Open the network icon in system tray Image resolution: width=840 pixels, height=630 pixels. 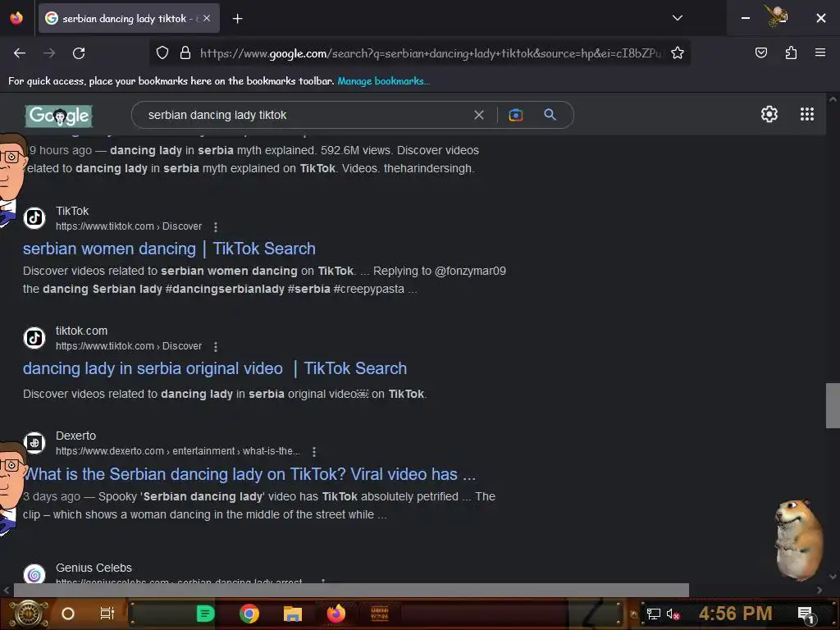[x=653, y=614]
